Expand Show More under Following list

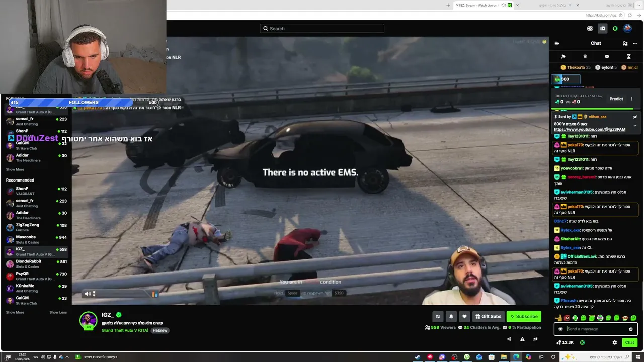[x=15, y=169]
